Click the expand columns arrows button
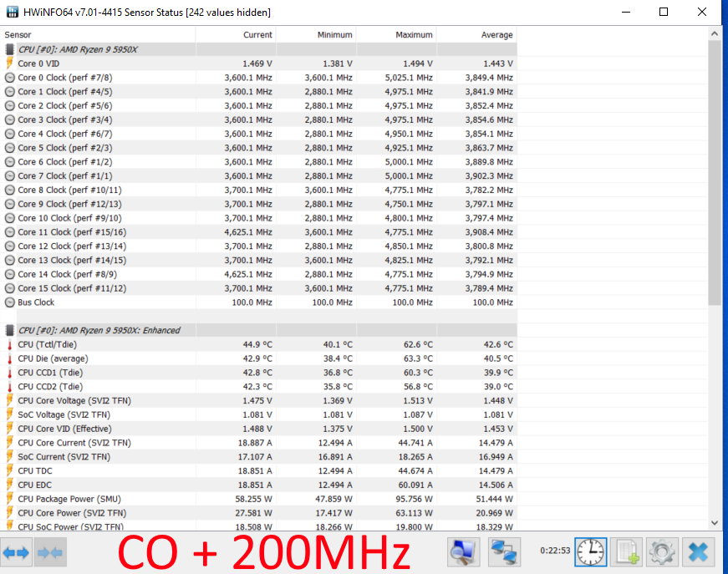 [16, 552]
